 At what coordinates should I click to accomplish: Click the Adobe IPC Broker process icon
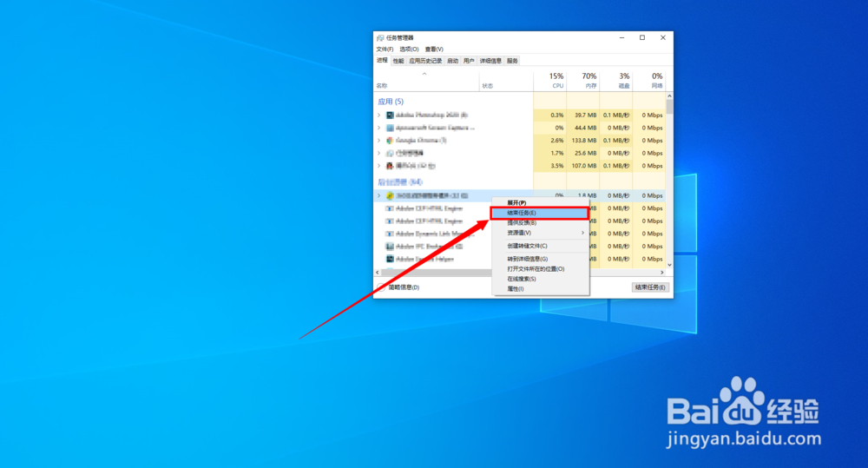[390, 247]
